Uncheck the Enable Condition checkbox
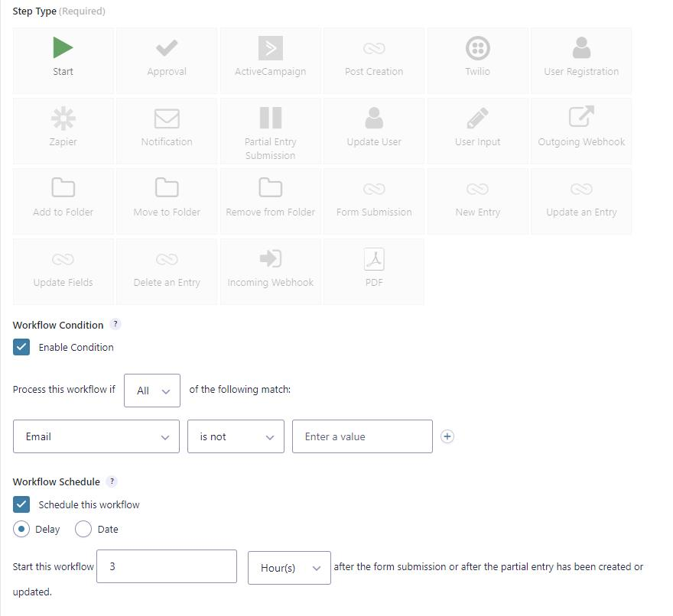 coord(21,347)
